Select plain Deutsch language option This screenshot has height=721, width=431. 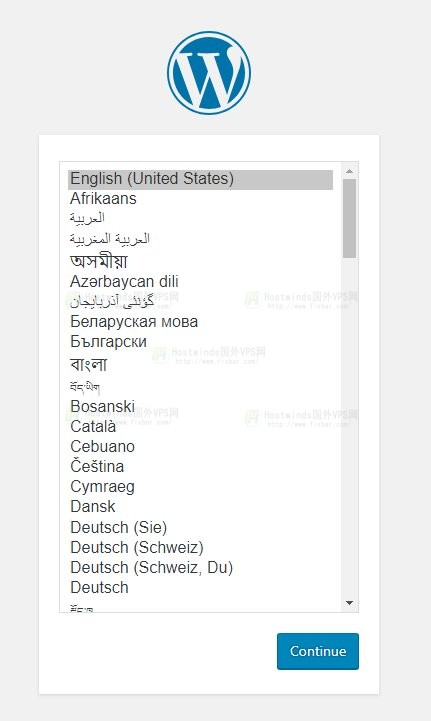pyautogui.click(x=201, y=588)
